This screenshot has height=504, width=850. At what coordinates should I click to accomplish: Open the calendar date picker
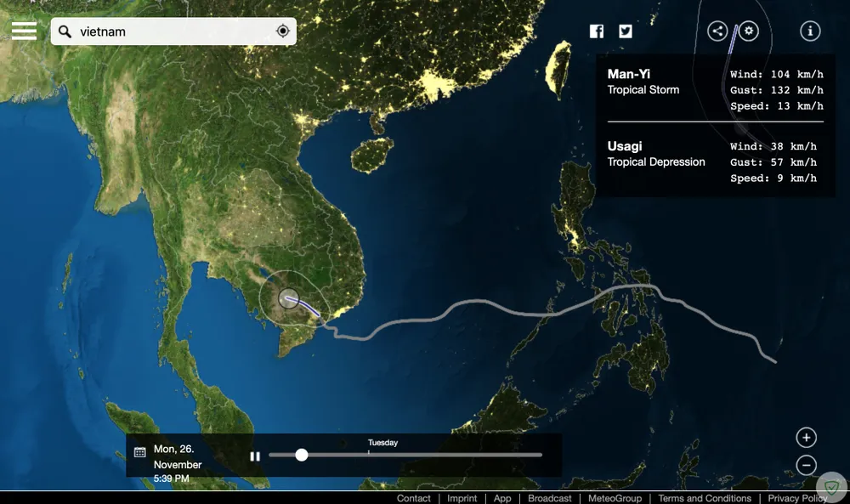(140, 453)
